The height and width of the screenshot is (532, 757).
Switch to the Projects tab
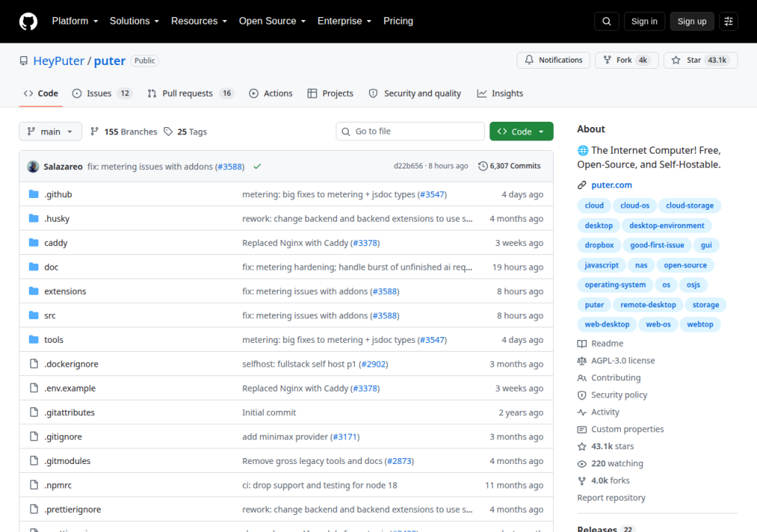click(330, 93)
